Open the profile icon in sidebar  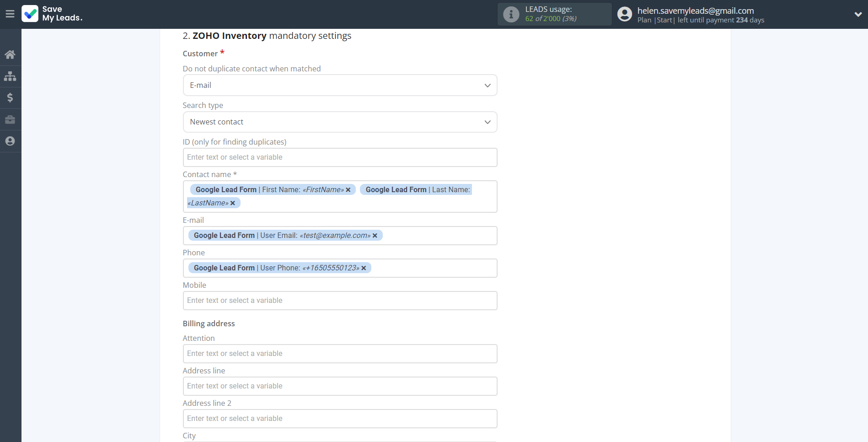[x=10, y=141]
